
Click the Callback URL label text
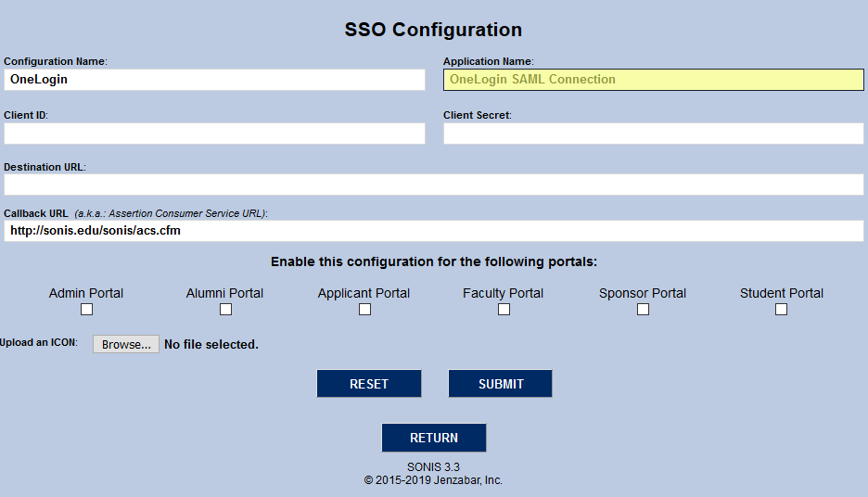(x=36, y=213)
